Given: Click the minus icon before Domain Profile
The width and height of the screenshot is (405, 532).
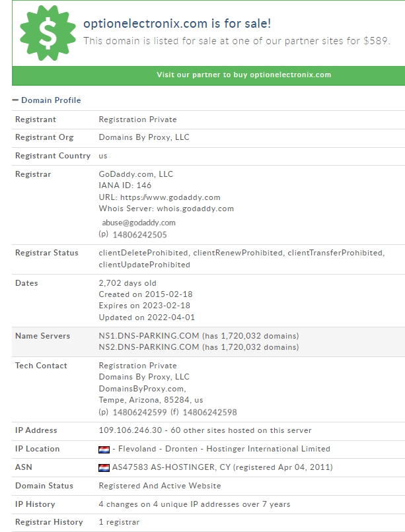Looking at the screenshot, I should coord(15,100).
